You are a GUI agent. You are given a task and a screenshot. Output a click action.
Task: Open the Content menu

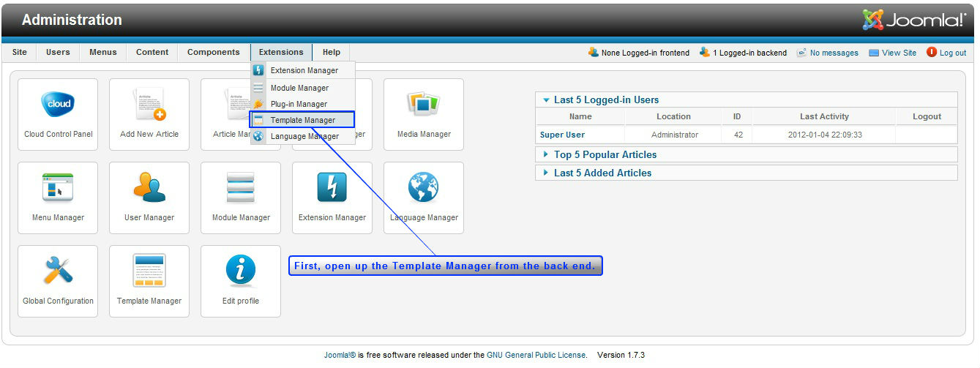[152, 53]
